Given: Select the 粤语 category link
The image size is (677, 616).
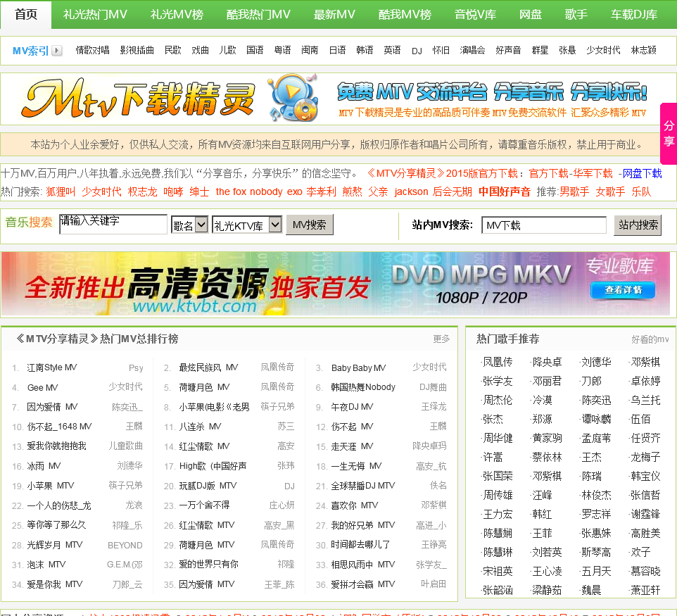Looking at the screenshot, I should [282, 51].
